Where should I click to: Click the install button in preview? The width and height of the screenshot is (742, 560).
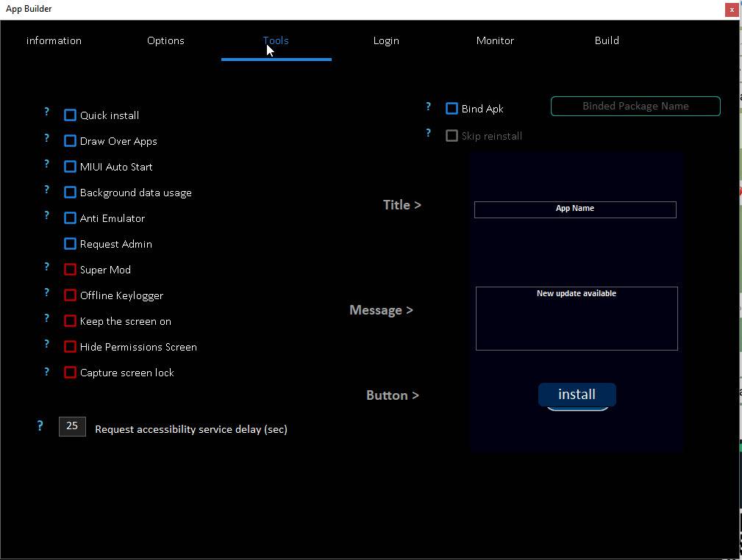(577, 395)
